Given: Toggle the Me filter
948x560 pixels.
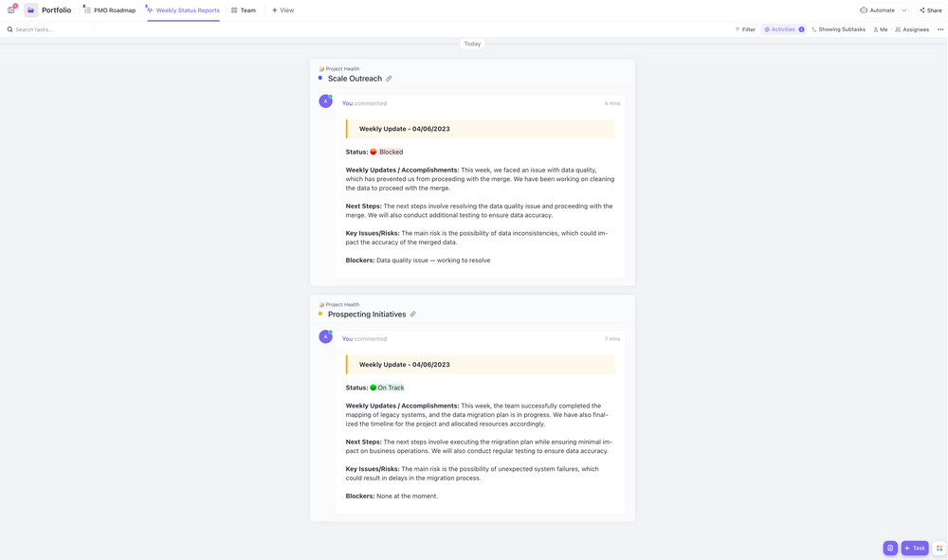Looking at the screenshot, I should (x=881, y=29).
